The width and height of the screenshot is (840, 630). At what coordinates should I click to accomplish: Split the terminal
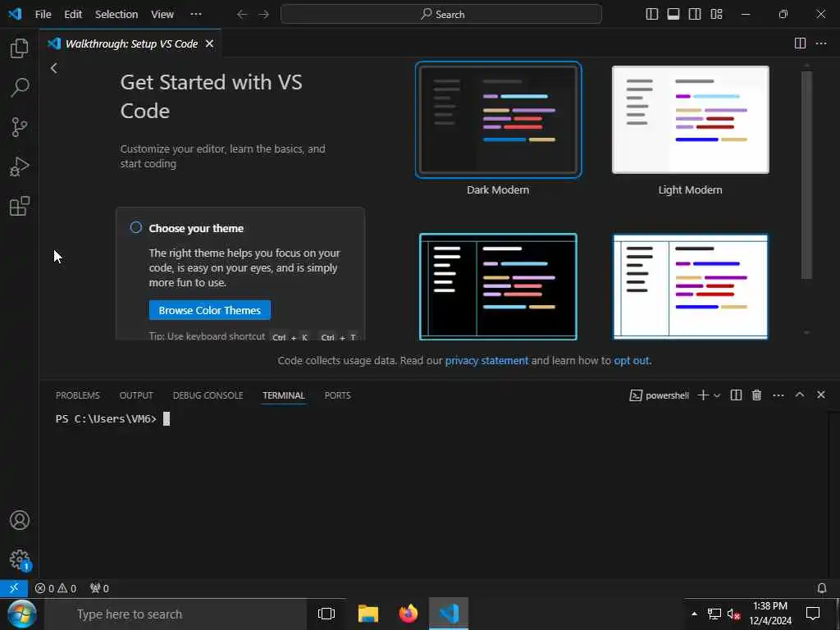[736, 395]
